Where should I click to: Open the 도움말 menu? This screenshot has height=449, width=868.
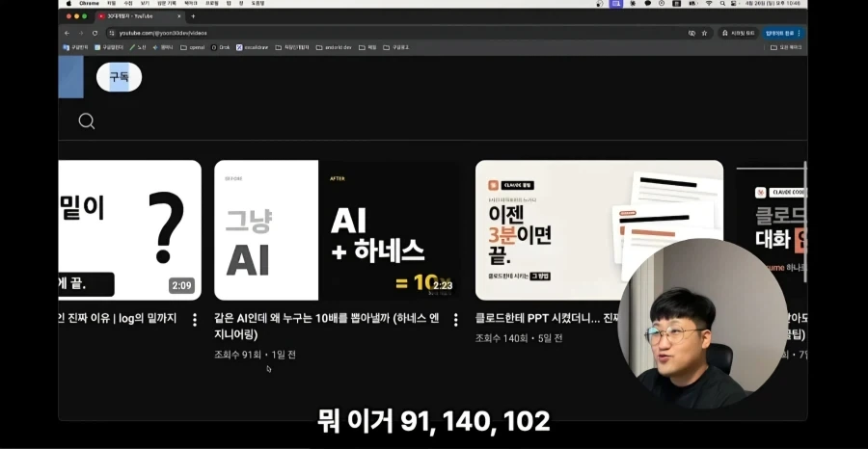[258, 3]
